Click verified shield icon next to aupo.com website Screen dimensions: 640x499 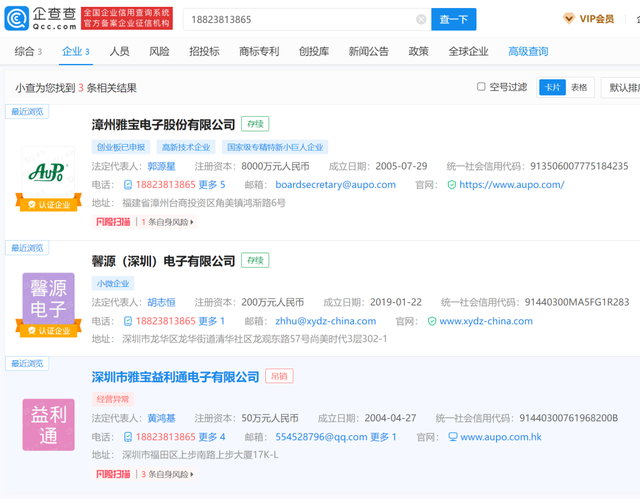click(451, 185)
